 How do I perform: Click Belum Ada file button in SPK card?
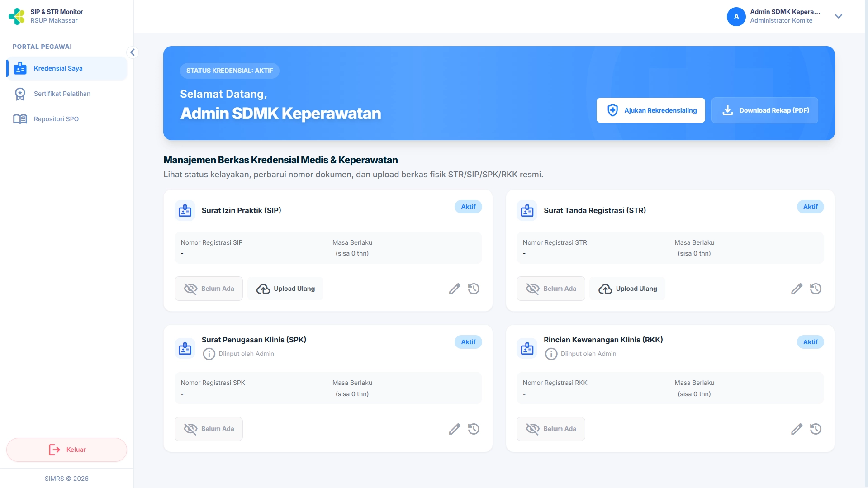209,429
